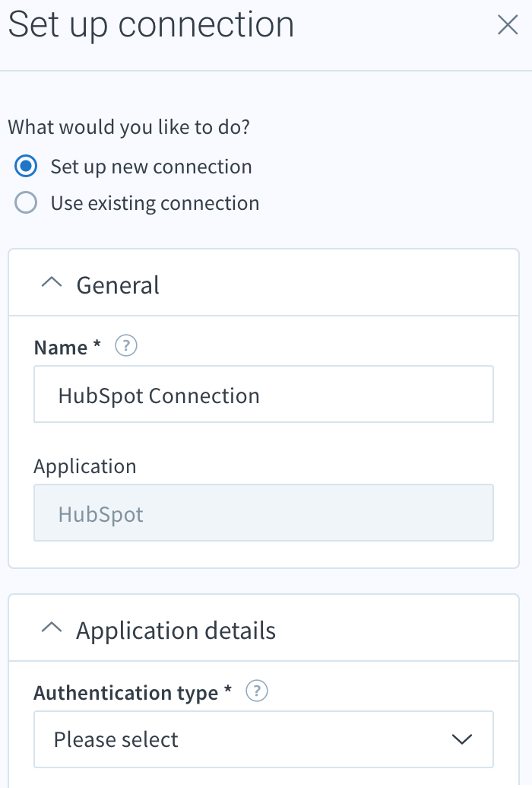Screen dimensions: 532x788
Task: Collapse the Application details chevron
Action: [51, 628]
